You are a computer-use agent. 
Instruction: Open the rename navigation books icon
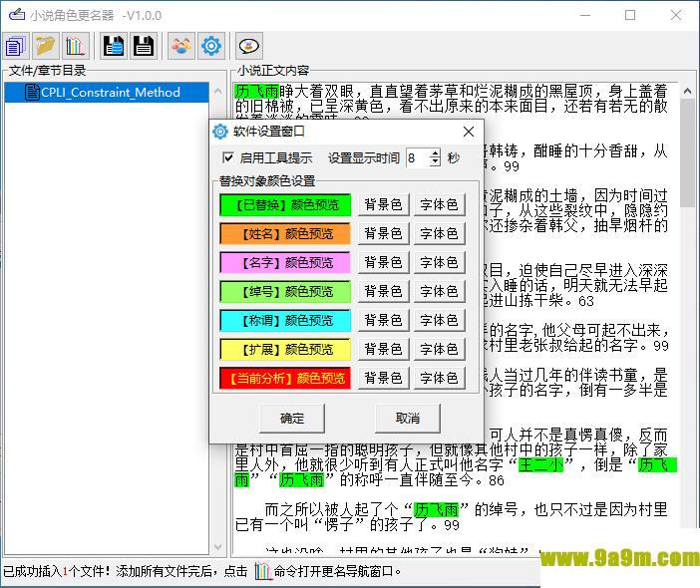[76, 46]
